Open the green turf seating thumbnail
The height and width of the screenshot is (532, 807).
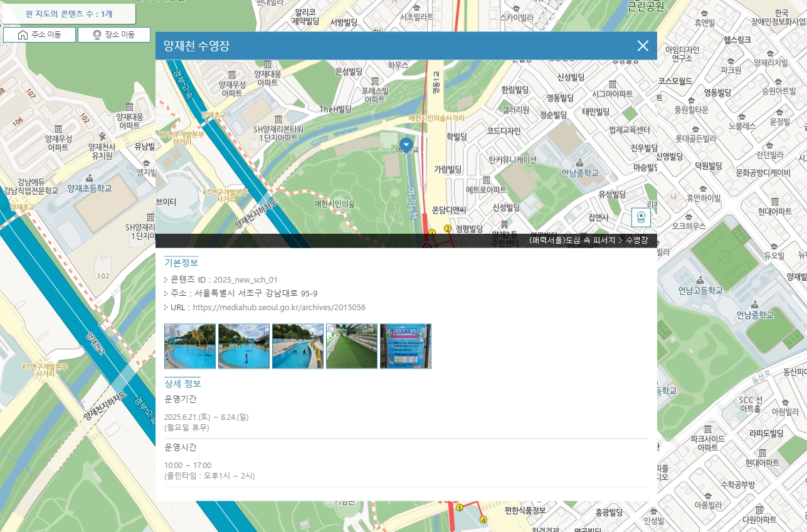(x=352, y=346)
